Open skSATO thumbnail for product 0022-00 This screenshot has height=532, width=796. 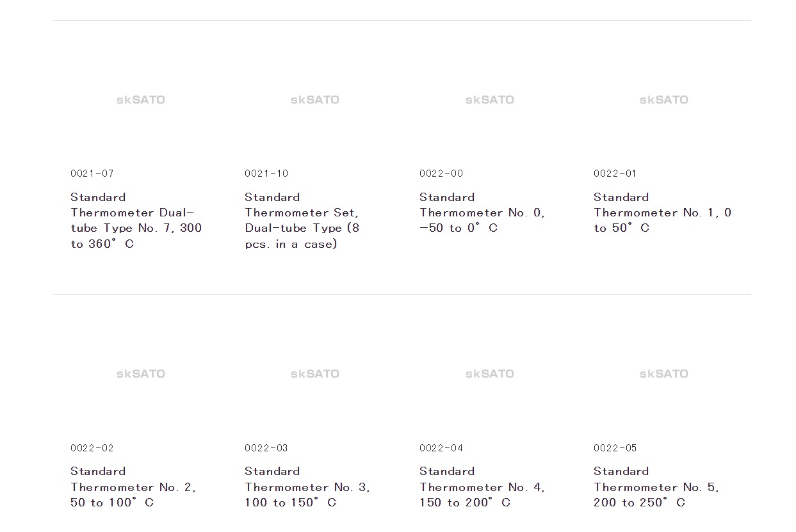489,100
